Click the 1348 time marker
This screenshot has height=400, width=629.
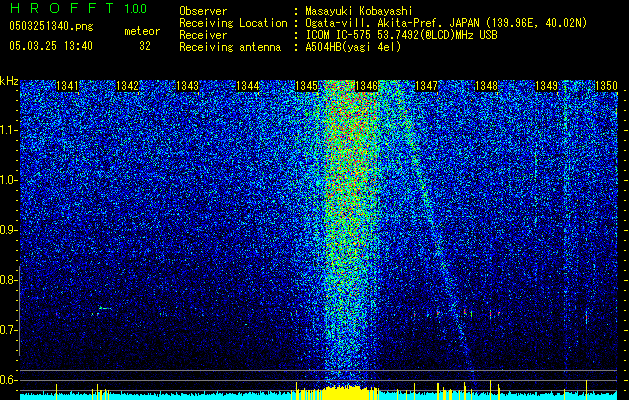[x=486, y=86]
